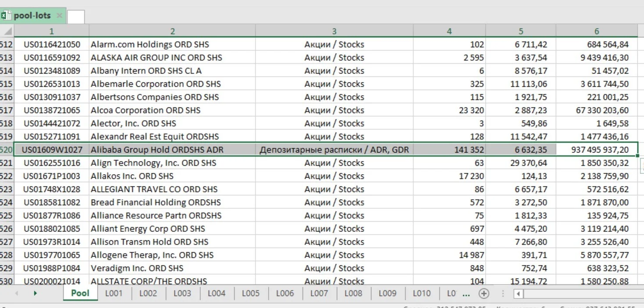The height and width of the screenshot is (308, 644).
Task: Add a new sheet with plus button
Action: pos(484,294)
